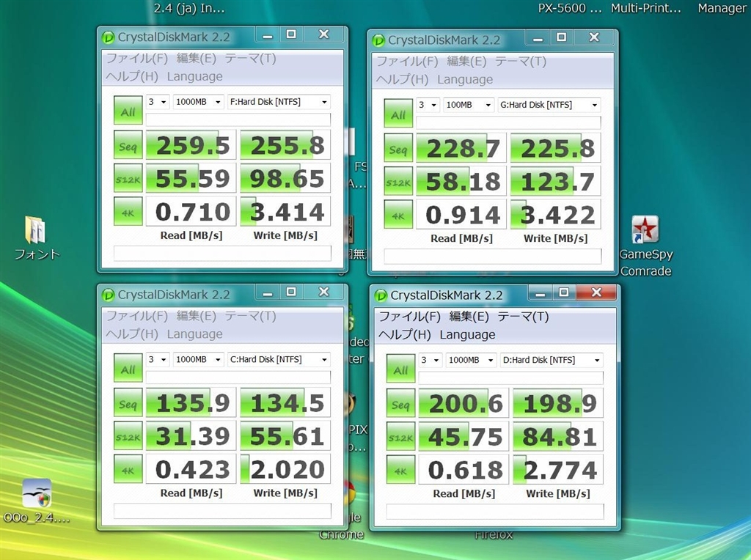Screen dimensions: 751x560
Task: Open ヘルプ(H) menu in G: drive window
Action: click(x=402, y=79)
